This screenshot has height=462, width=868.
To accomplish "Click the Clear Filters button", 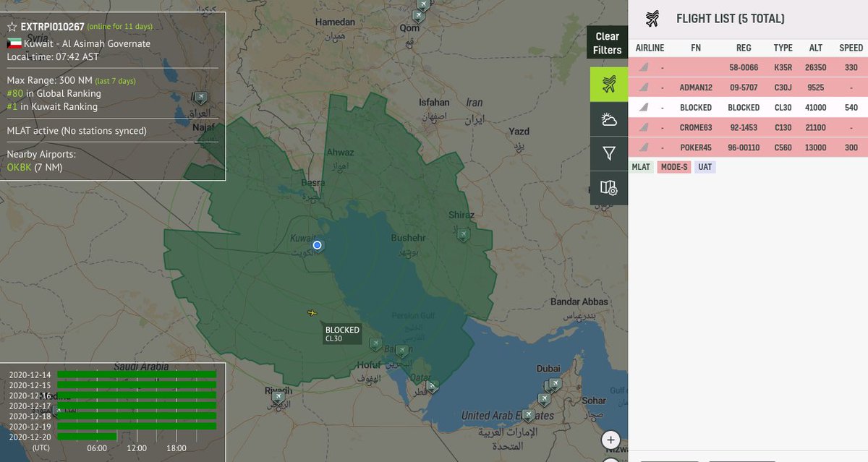I will pos(608,43).
